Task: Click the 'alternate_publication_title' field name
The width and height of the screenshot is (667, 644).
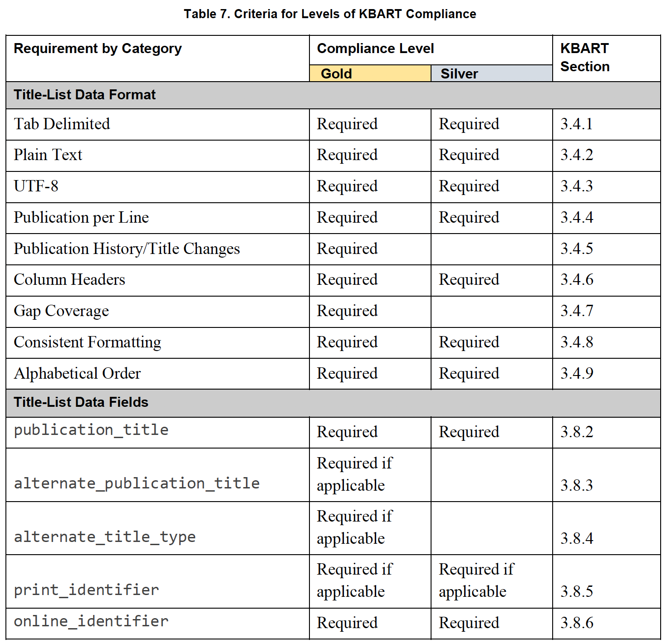Action: coord(137,483)
